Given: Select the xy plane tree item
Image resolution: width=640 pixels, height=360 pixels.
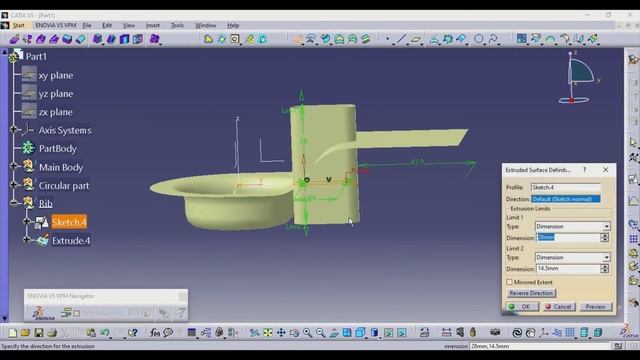Looking at the screenshot, I should point(56,76).
